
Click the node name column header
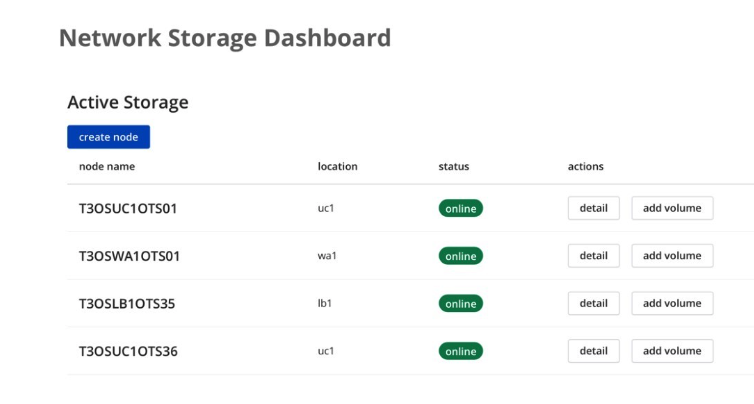coord(107,166)
